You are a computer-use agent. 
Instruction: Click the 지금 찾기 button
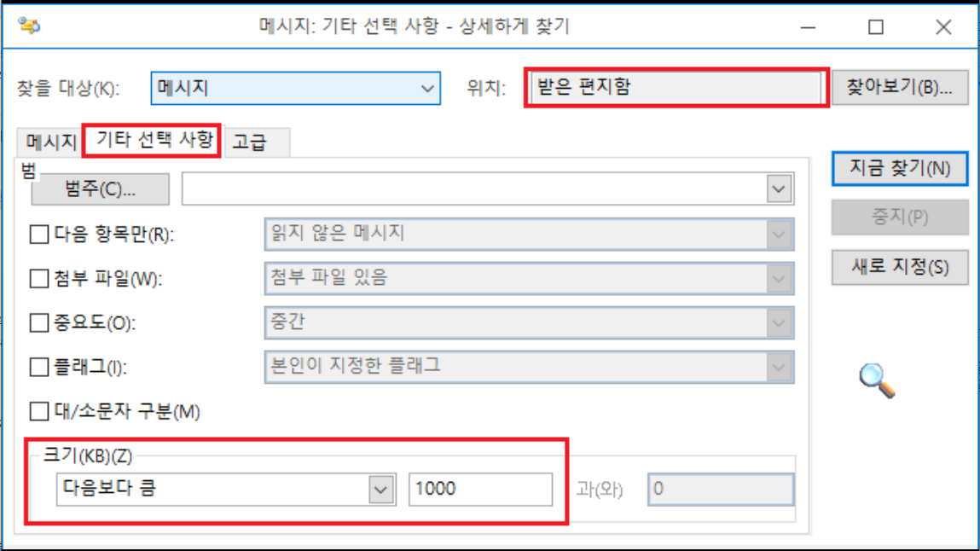pos(900,168)
